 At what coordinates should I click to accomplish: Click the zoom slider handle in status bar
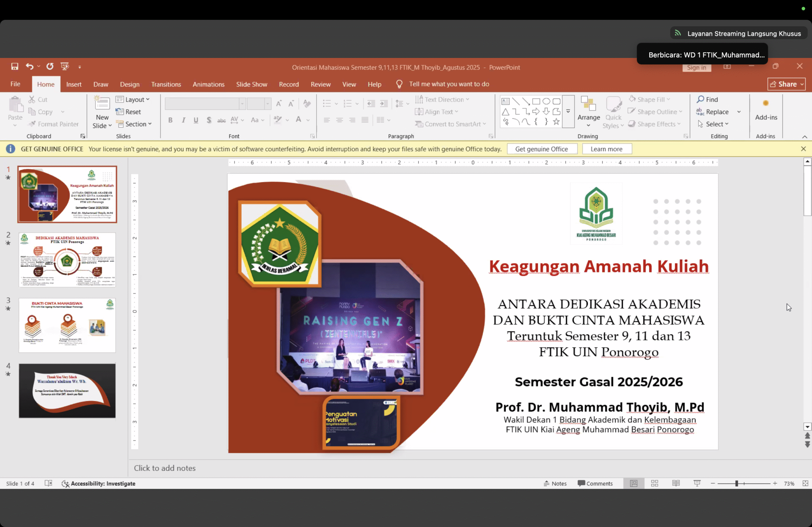pos(737,483)
